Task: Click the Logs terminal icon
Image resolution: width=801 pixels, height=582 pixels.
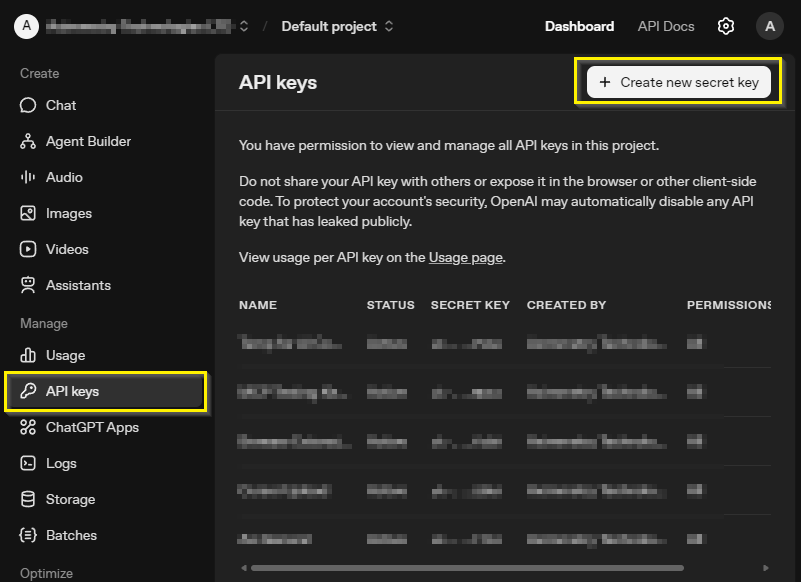Action: click(x=28, y=463)
